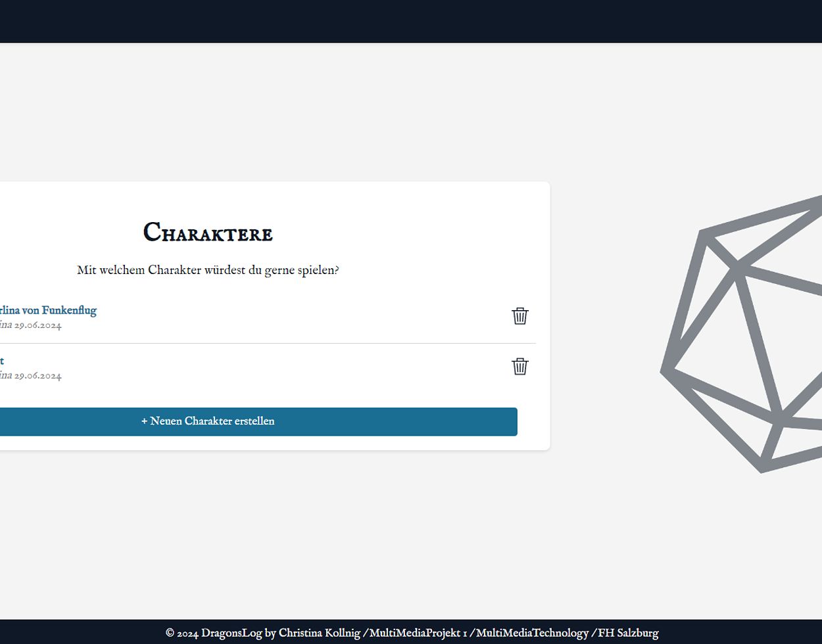This screenshot has width=822, height=644.
Task: Click the 29.06.2024 date under Funkenflug
Action: point(38,325)
